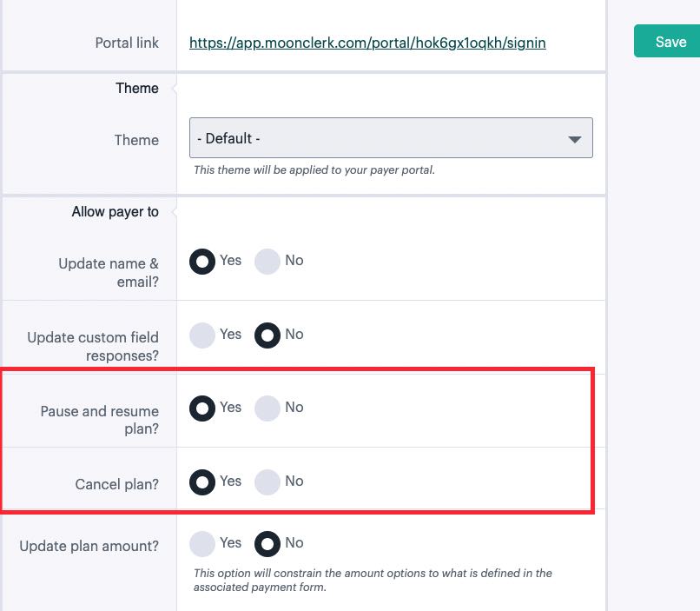Screen dimensions: 700x611
Task: Select No for Cancel plan
Action: coord(267,482)
